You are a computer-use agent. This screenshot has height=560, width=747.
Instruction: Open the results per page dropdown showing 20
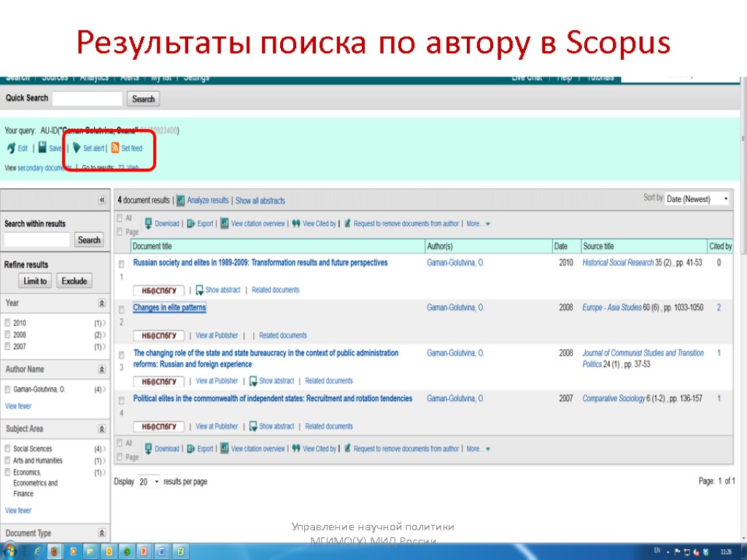(x=148, y=482)
